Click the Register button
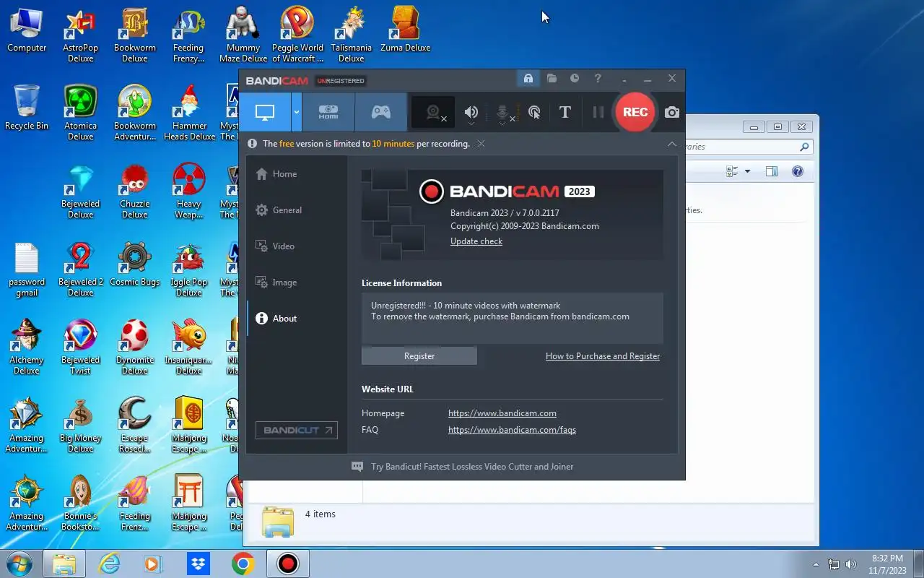Viewport: 924px width, 578px height. pyautogui.click(x=419, y=356)
